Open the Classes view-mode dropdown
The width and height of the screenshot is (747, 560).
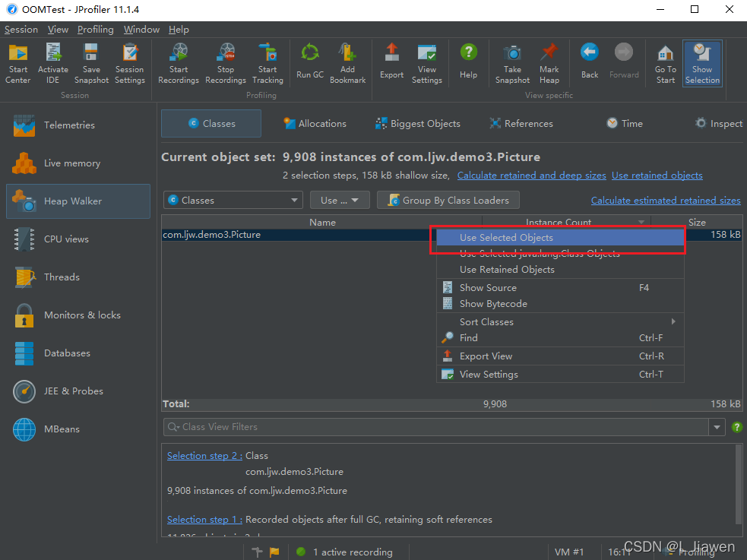[233, 201]
